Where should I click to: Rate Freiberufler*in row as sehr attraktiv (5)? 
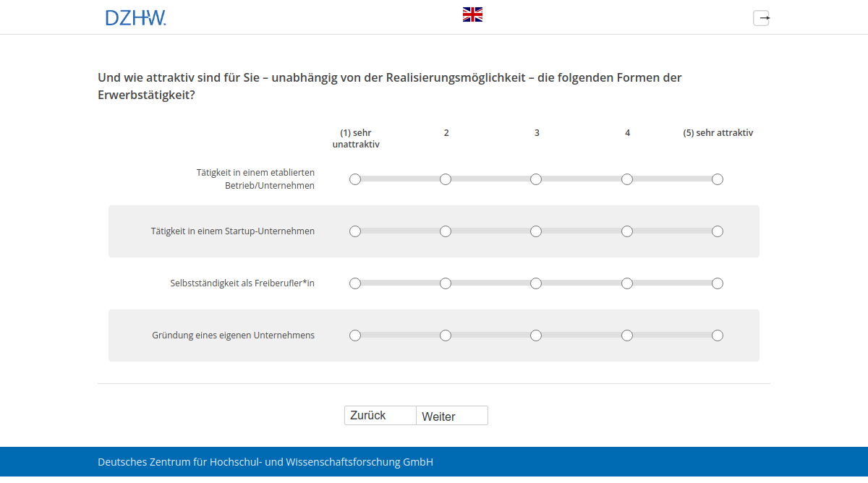pyautogui.click(x=718, y=283)
